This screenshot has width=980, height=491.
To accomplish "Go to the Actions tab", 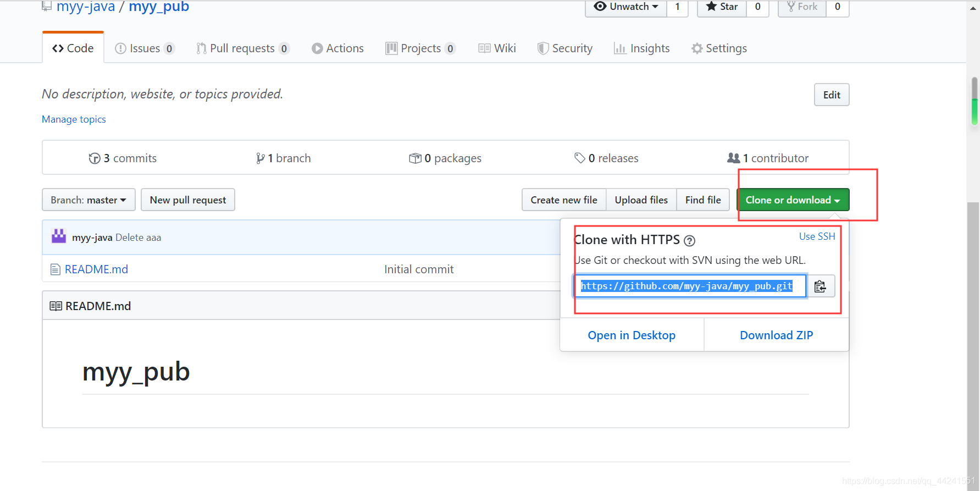I will 337,48.
